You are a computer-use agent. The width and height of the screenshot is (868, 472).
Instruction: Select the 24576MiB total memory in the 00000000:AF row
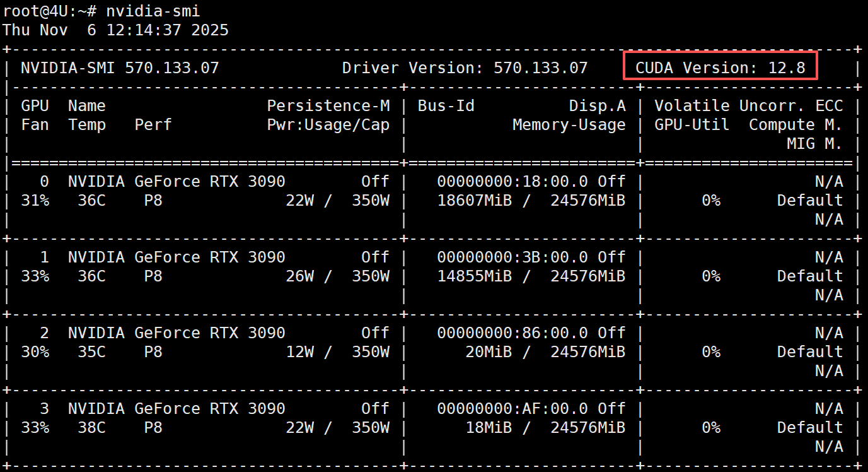(588, 427)
